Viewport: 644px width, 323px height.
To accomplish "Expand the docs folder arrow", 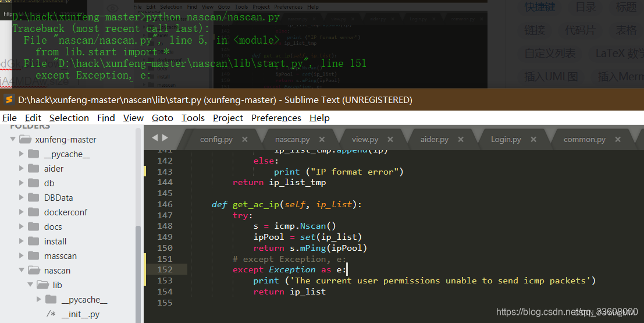I will tap(22, 226).
